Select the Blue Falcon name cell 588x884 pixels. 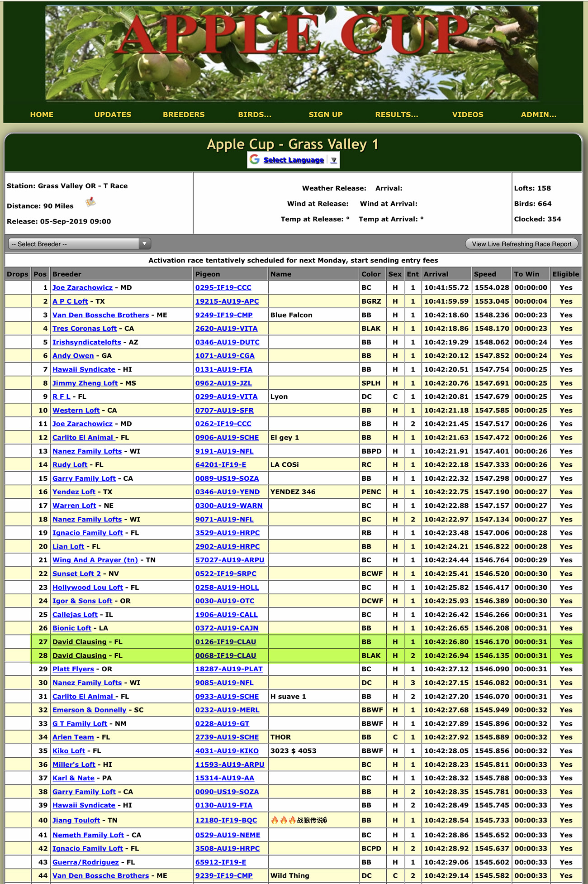click(313, 315)
